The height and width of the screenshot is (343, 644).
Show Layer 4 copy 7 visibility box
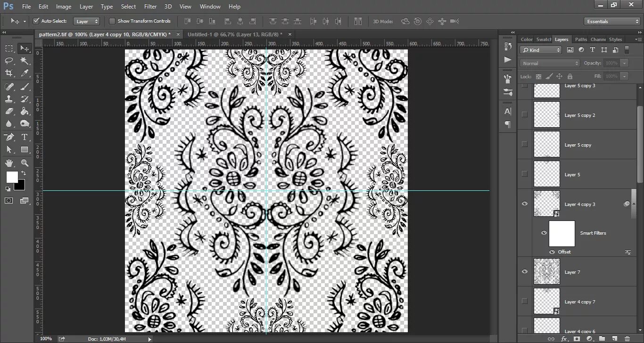point(525,301)
